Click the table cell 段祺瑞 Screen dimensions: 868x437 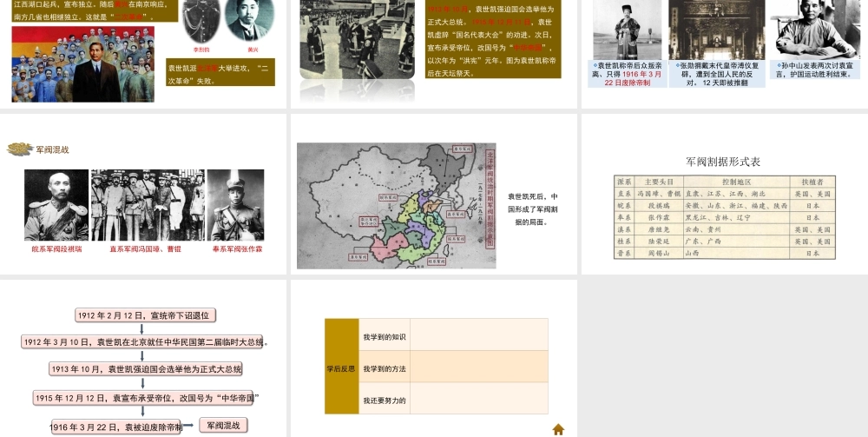click(x=659, y=206)
